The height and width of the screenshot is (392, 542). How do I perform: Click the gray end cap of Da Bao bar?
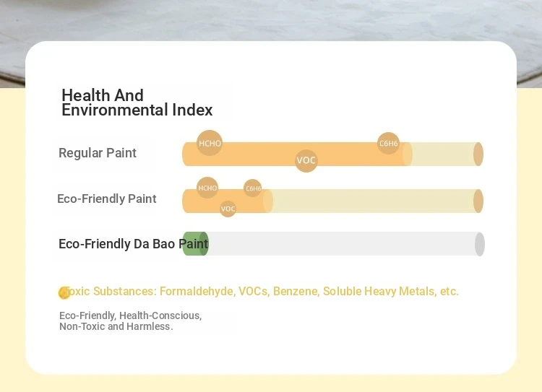tap(479, 244)
